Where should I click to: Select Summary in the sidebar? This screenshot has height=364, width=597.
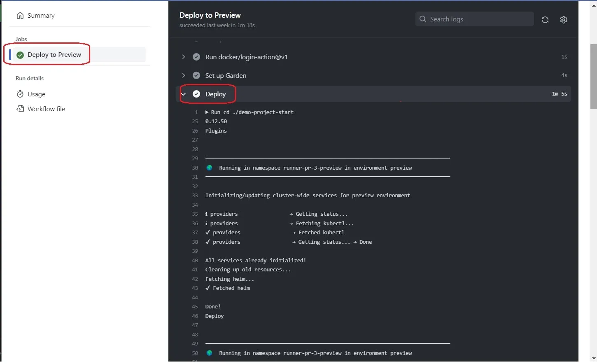(40, 15)
